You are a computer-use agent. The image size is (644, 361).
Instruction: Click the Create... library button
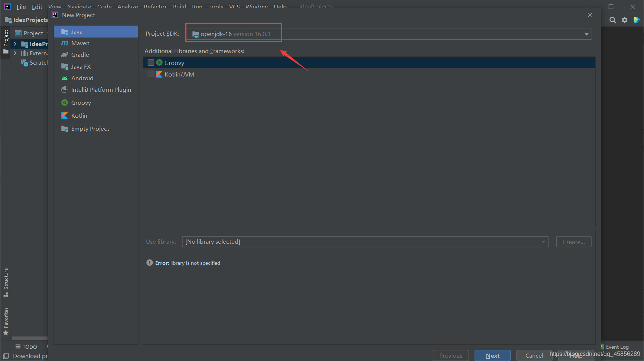(x=574, y=242)
